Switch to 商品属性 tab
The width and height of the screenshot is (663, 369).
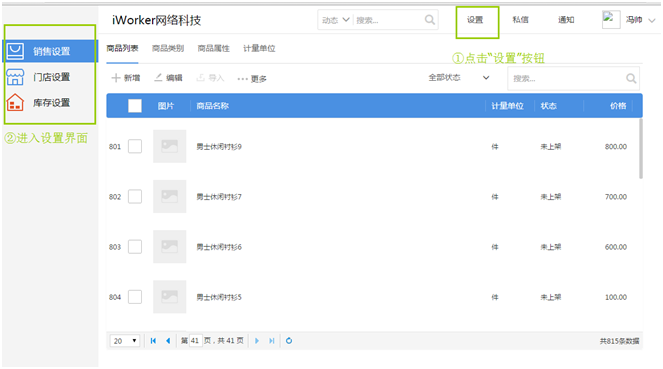[214, 48]
